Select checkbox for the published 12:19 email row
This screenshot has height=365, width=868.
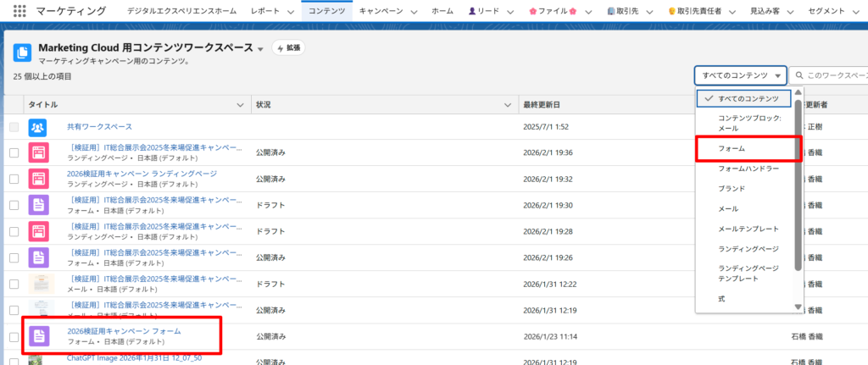tap(14, 310)
